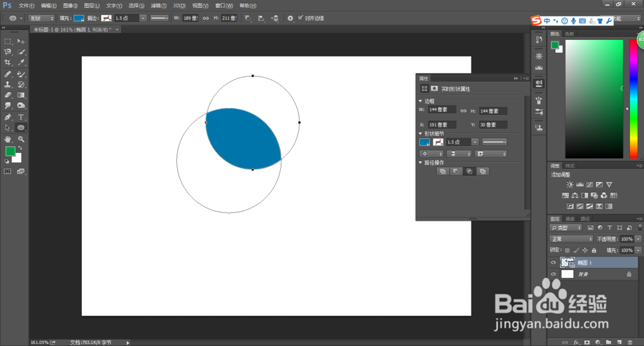Open stroke width dropdown in options bar
Viewport: 644px width, 346px height.
tap(143, 18)
